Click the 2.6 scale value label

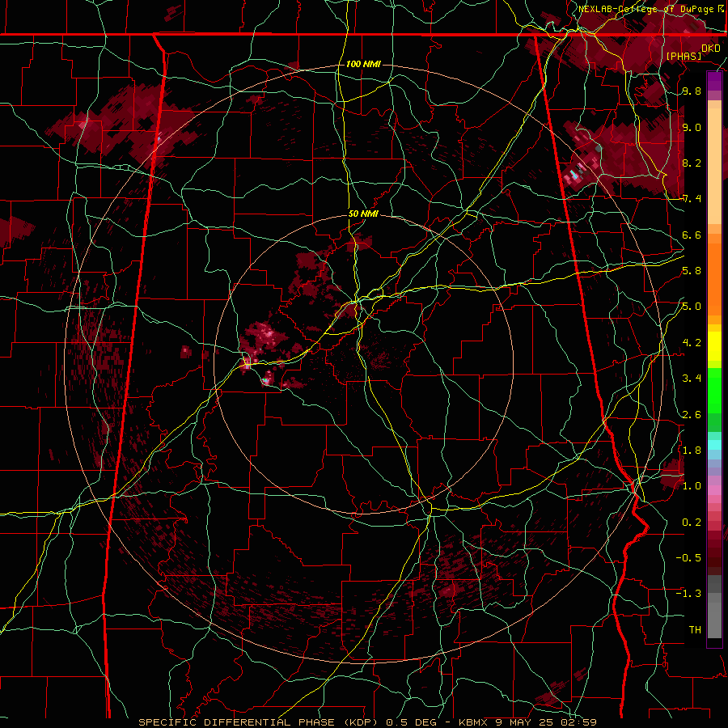[x=692, y=415]
